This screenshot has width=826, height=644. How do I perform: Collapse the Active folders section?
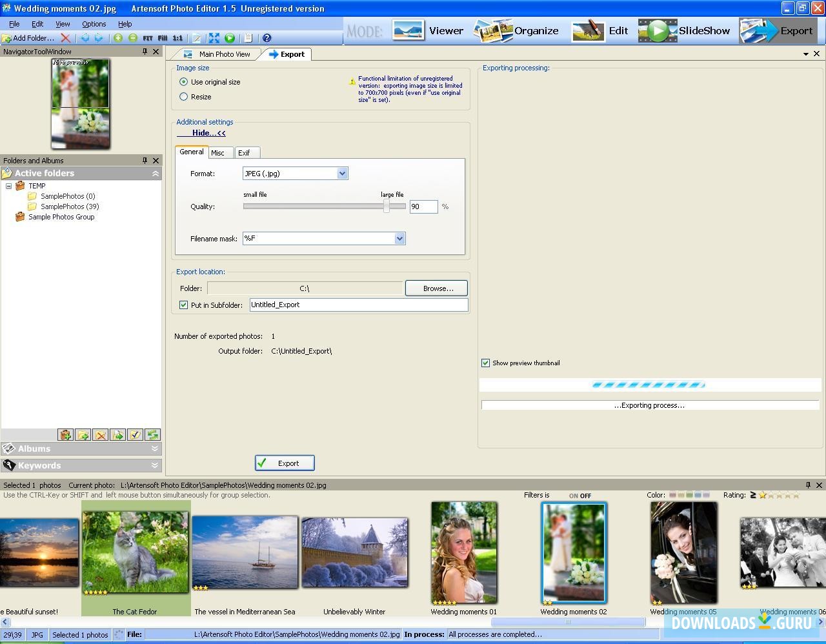pos(155,173)
